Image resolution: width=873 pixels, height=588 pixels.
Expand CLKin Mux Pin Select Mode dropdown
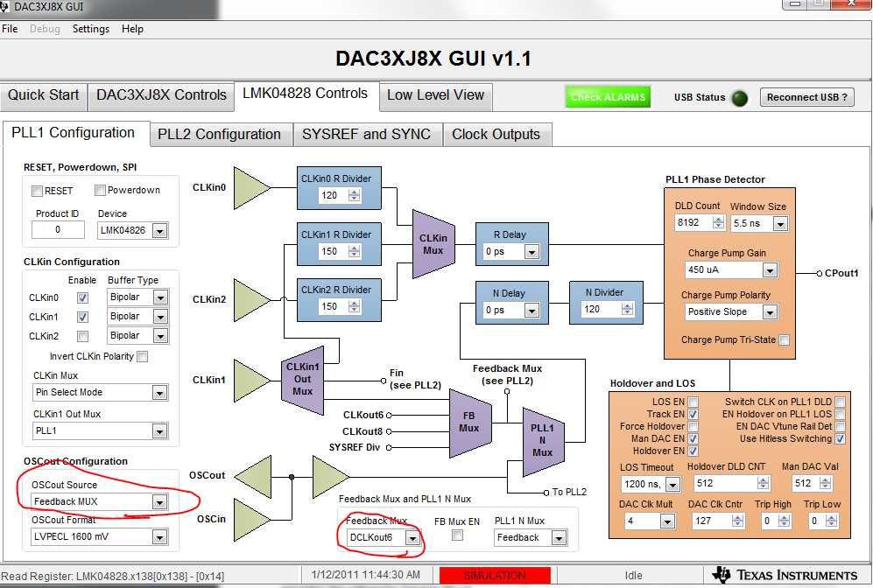(x=159, y=393)
